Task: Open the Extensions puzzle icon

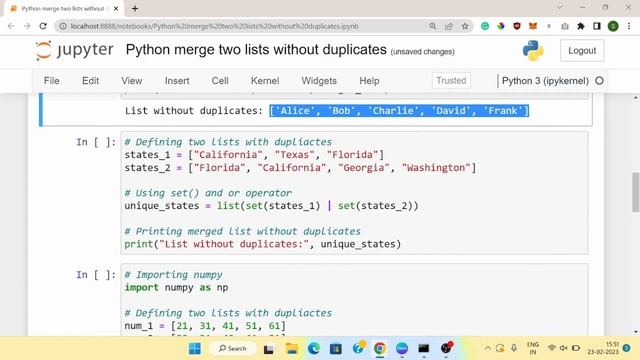Action: [x=581, y=26]
